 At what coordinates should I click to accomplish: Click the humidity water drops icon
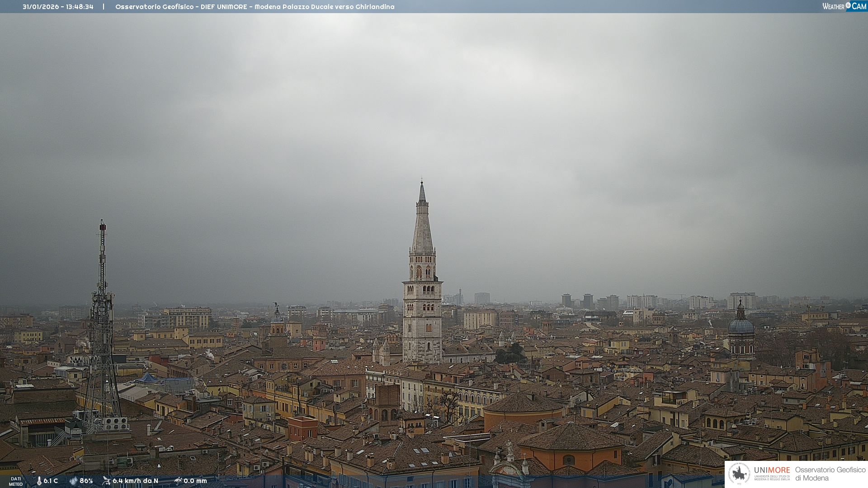[x=73, y=481]
